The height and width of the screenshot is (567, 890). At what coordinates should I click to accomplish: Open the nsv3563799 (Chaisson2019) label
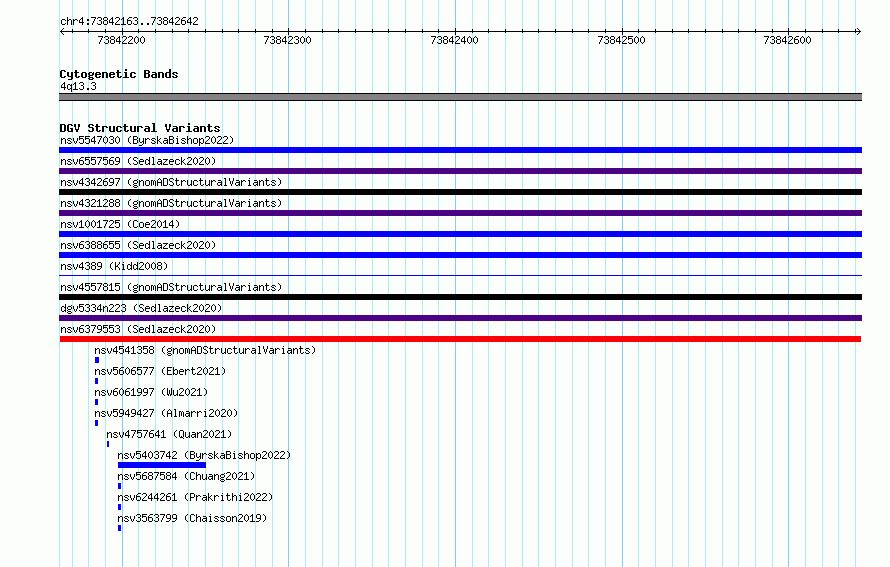pyautogui.click(x=192, y=518)
